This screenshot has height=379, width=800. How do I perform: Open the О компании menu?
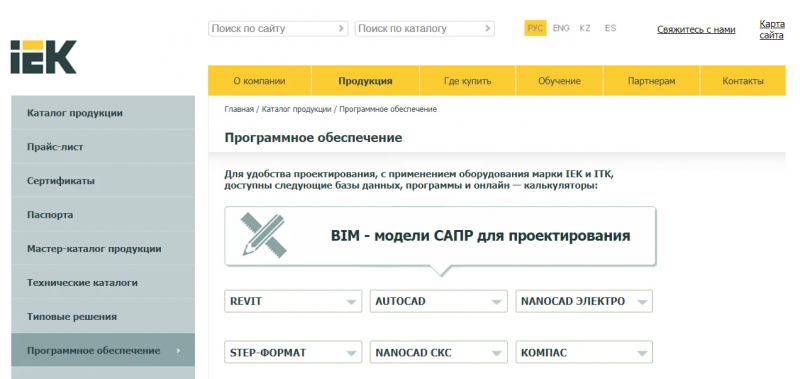click(x=259, y=81)
